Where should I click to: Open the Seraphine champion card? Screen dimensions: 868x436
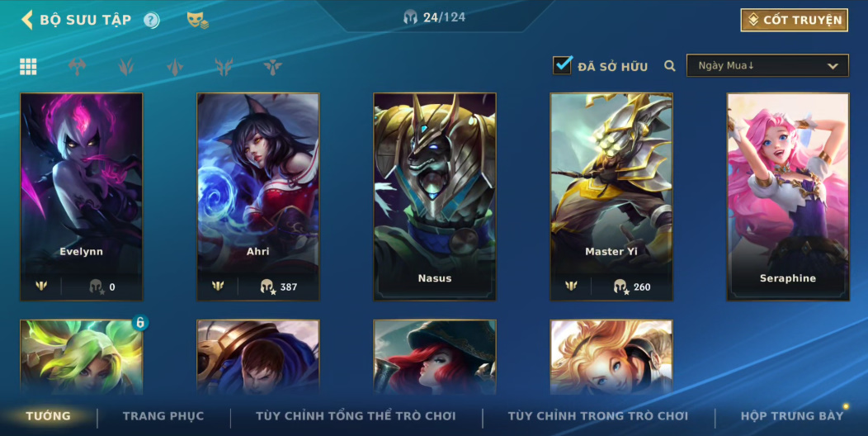coord(788,197)
